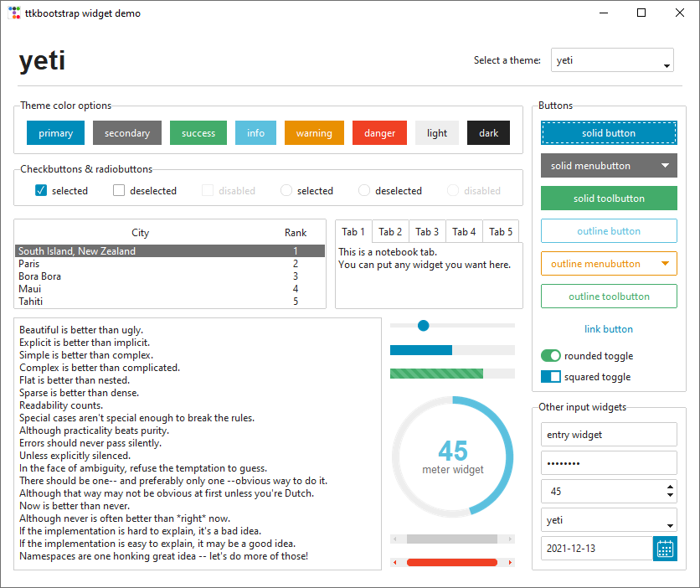Click the blue horizontal slider handle
This screenshot has height=588, width=700.
pyautogui.click(x=423, y=325)
